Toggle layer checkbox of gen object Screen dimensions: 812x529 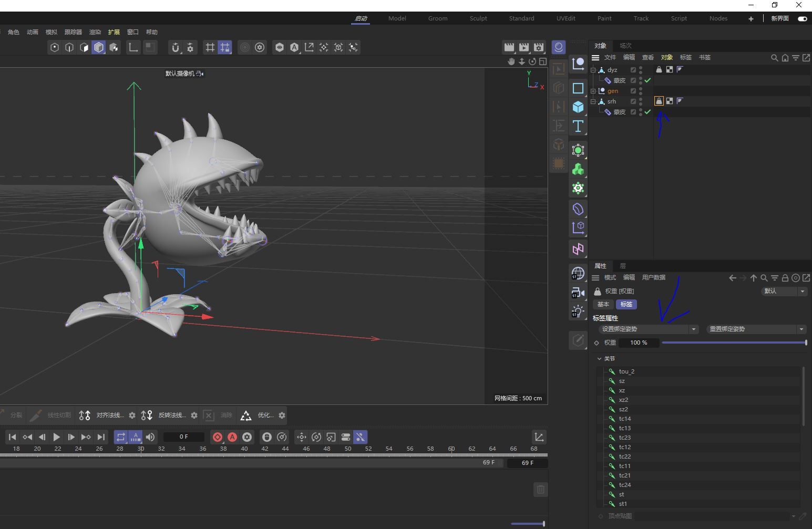(633, 91)
